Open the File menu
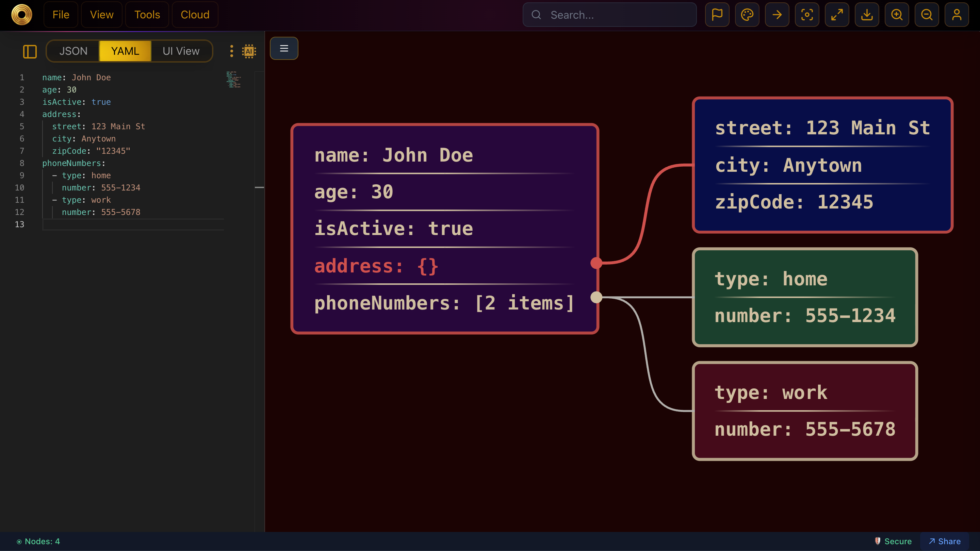Viewport: 980px width, 551px height. pos(61,14)
